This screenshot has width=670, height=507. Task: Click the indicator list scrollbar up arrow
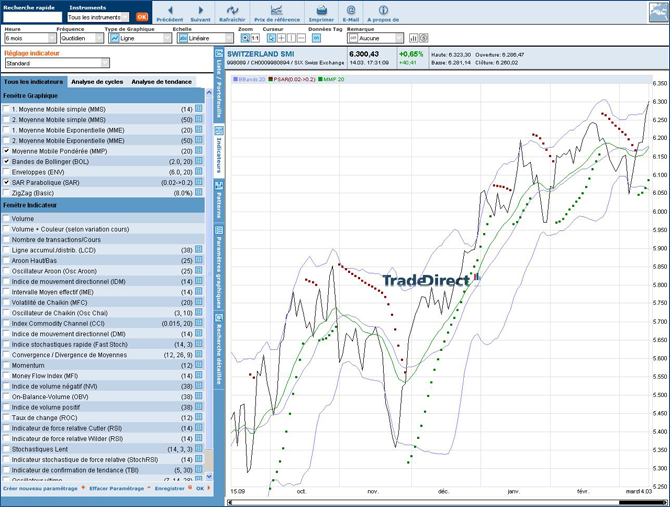point(209,92)
